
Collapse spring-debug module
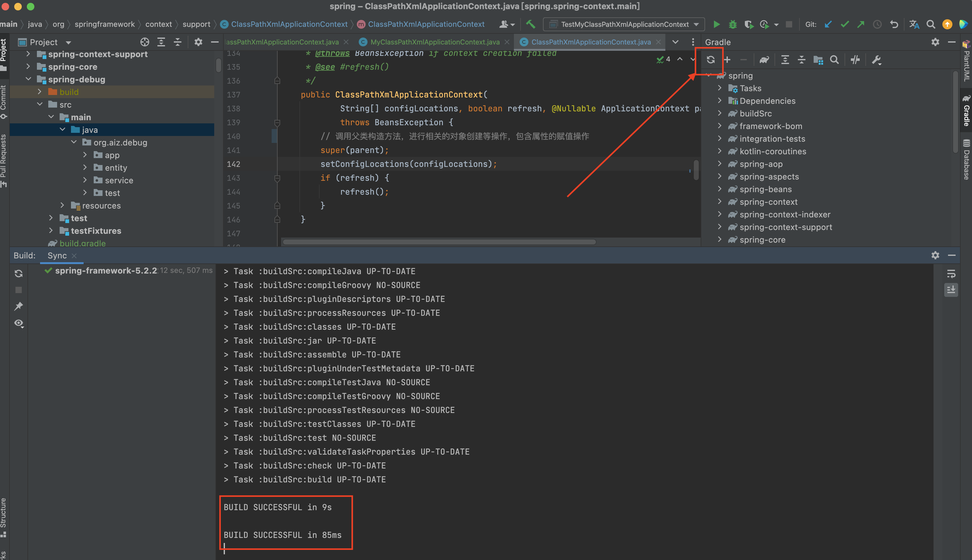pos(28,79)
